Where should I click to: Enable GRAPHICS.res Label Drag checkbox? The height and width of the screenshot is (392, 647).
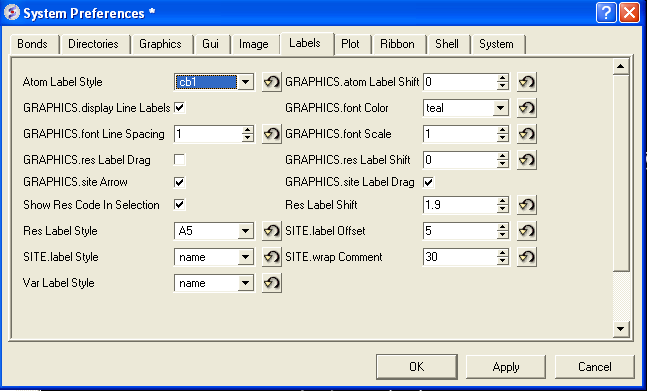179,160
